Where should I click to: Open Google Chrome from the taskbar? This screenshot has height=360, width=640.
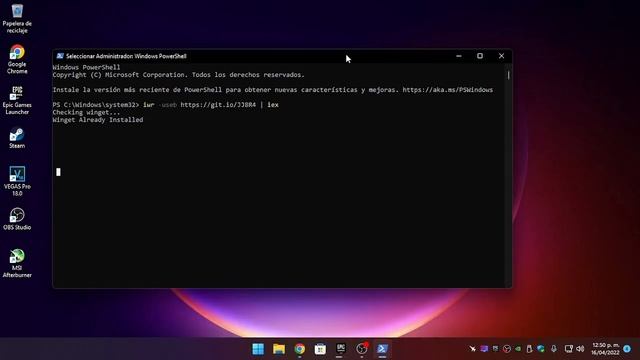click(300, 349)
